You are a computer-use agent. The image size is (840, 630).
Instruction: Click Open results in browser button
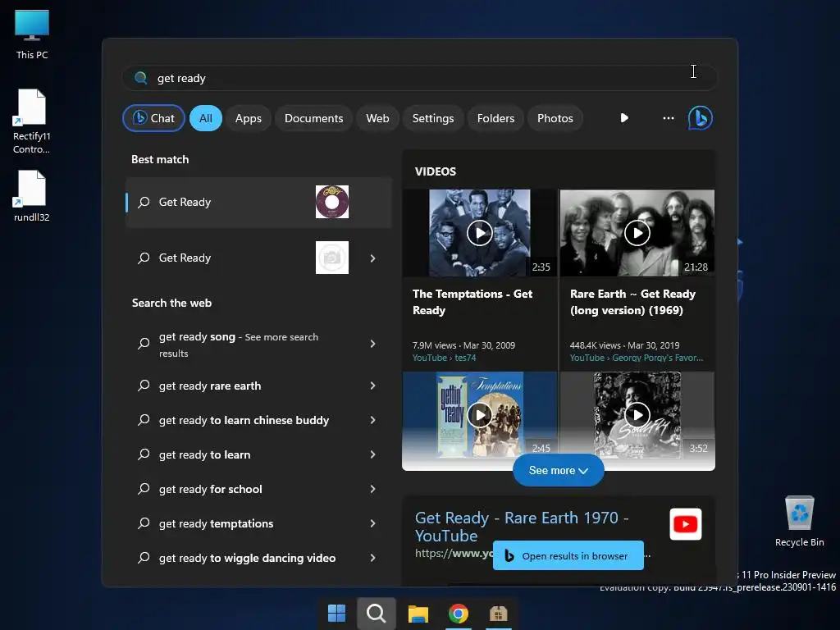pos(568,555)
